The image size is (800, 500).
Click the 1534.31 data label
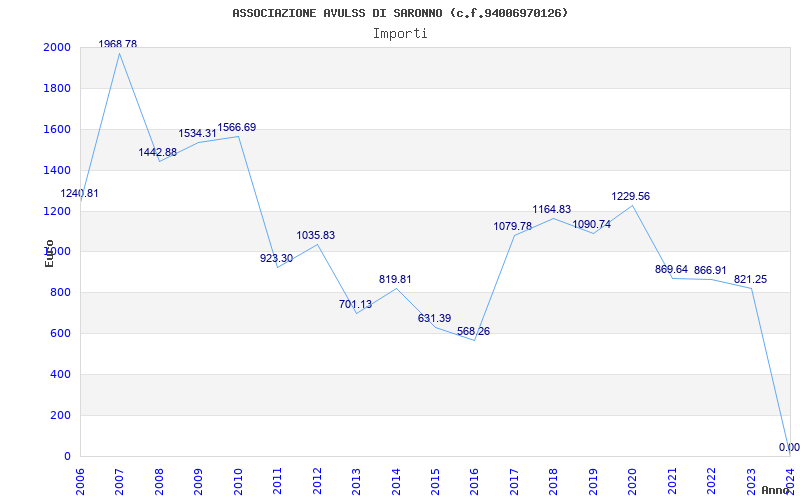tap(197, 133)
